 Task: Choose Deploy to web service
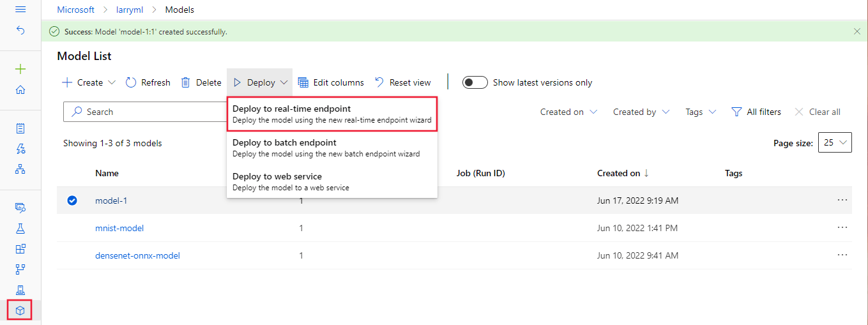point(332,181)
